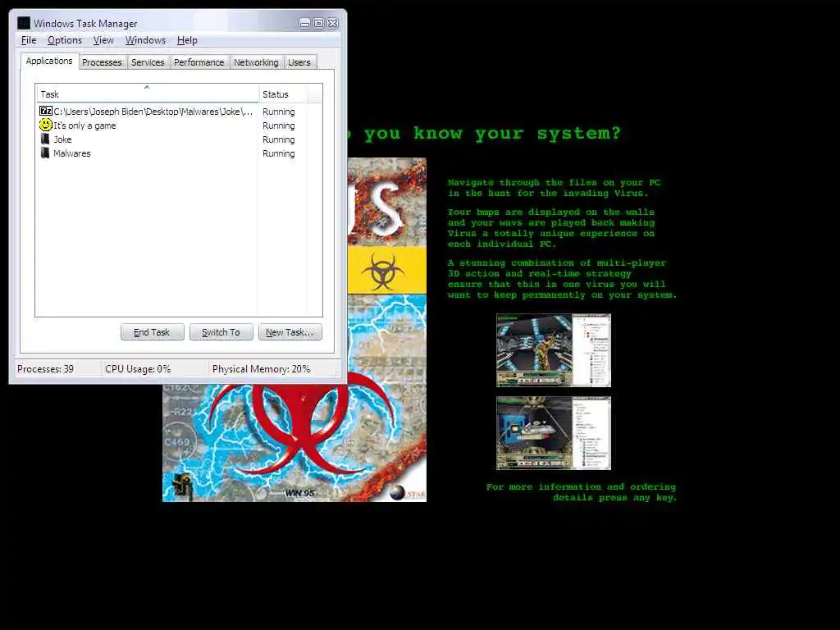
Task: Click the yellow biohazard symbol on the cover
Action: click(x=382, y=271)
